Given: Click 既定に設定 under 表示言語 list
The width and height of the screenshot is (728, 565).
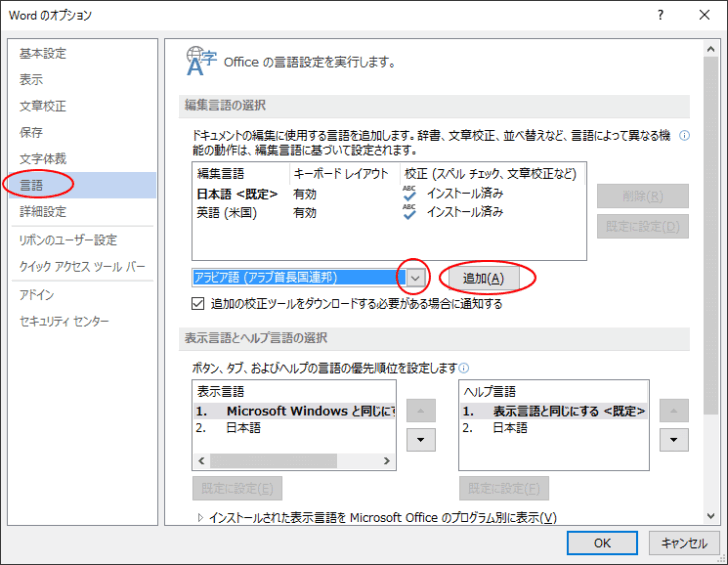Looking at the screenshot, I should point(237,488).
